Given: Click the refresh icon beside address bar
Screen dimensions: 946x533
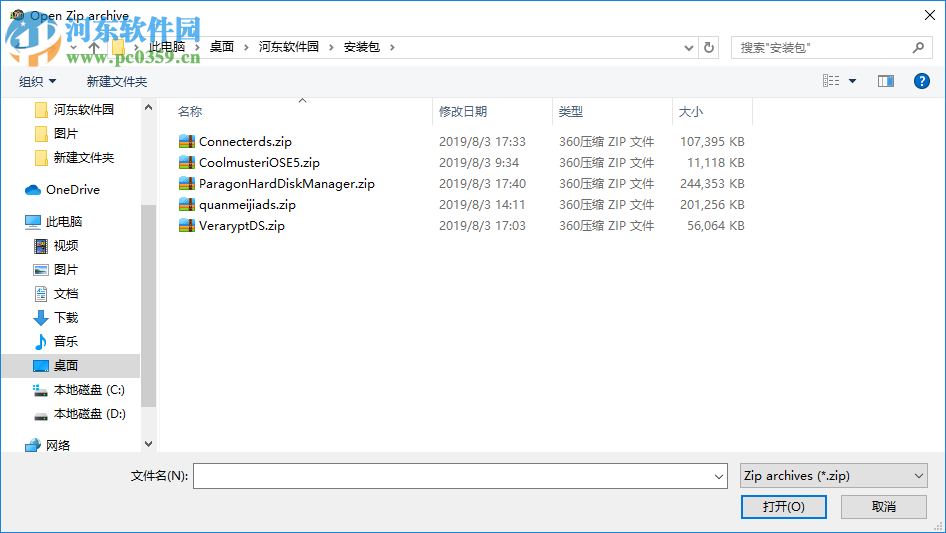Looking at the screenshot, I should (x=709, y=47).
